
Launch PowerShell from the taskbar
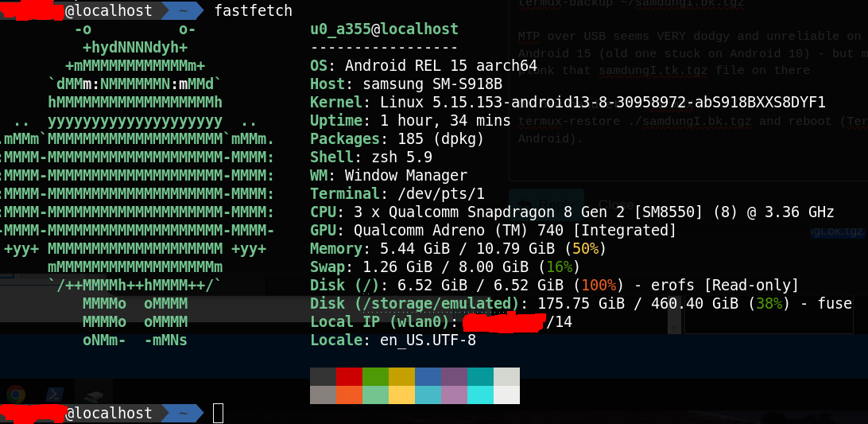coord(54,395)
